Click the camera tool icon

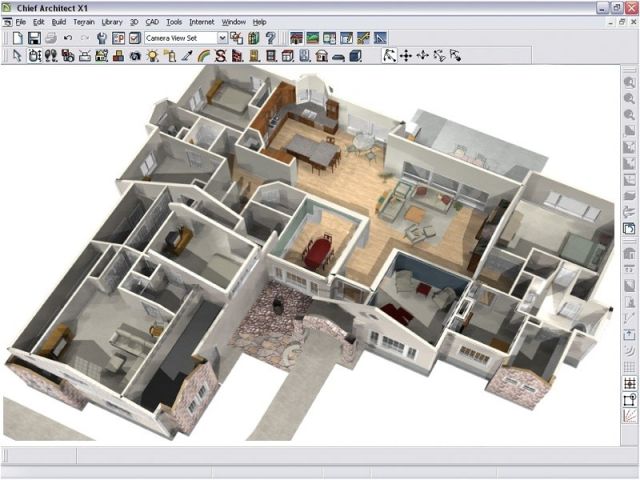134,56
